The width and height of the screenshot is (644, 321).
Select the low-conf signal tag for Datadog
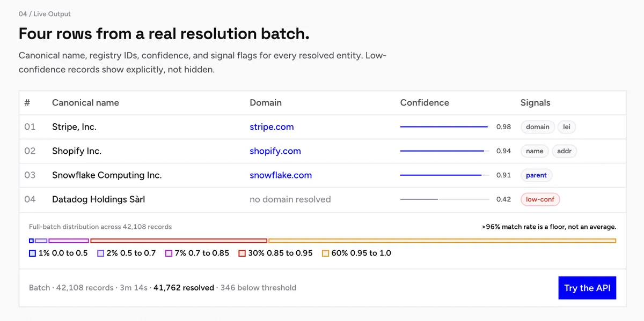coord(540,199)
